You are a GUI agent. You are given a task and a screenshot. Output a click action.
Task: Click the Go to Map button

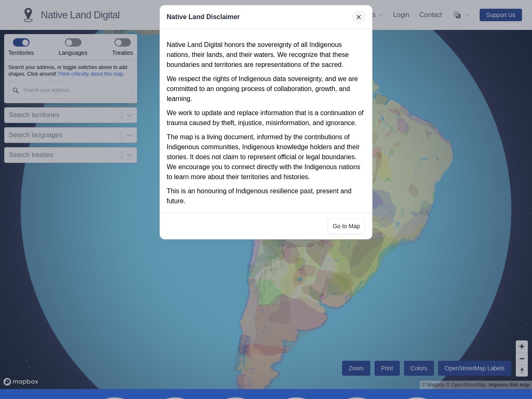click(x=346, y=226)
